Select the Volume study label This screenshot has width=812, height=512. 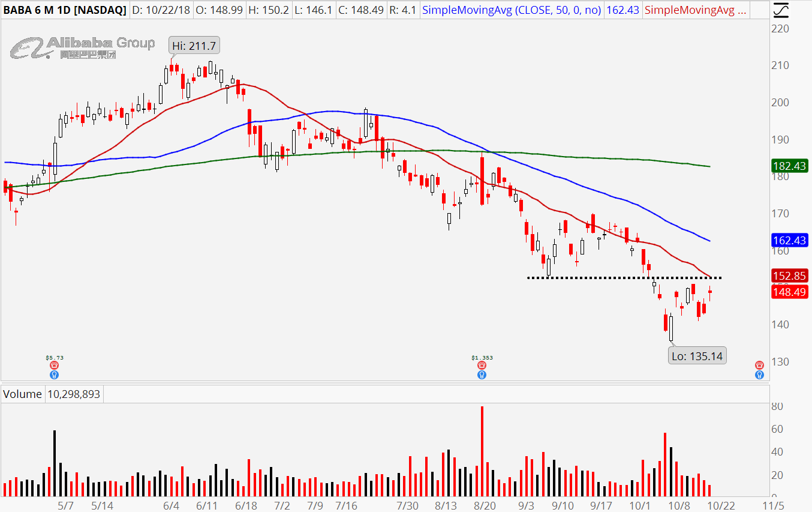pyautogui.click(x=23, y=394)
